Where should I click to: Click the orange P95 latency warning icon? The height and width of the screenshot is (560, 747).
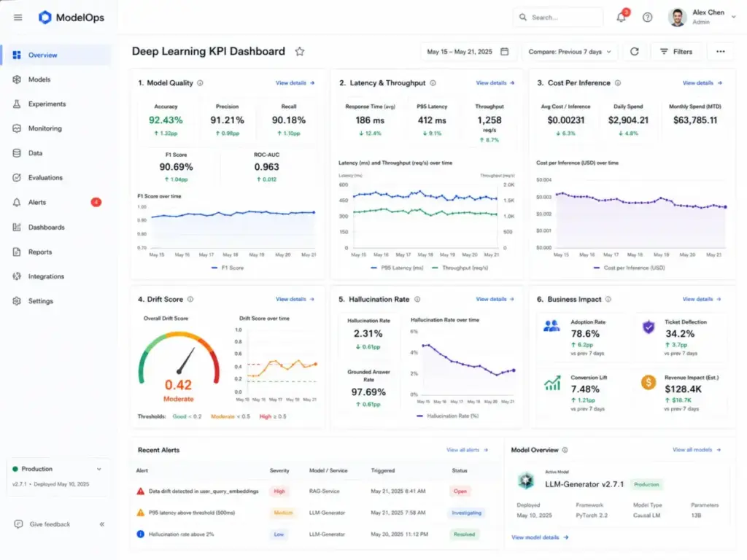point(141,513)
